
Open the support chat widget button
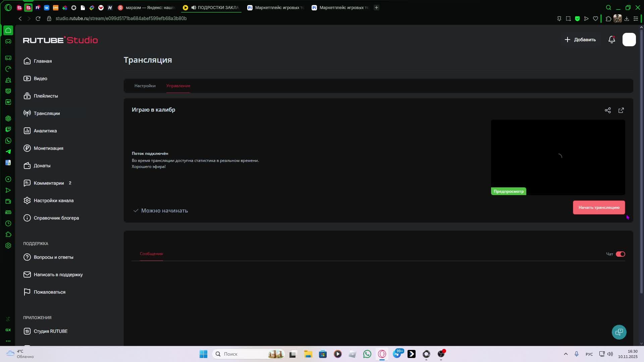619,332
